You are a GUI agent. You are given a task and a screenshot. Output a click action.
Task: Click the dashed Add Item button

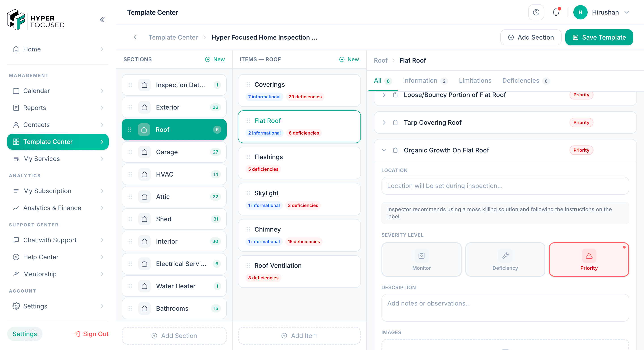point(299,335)
